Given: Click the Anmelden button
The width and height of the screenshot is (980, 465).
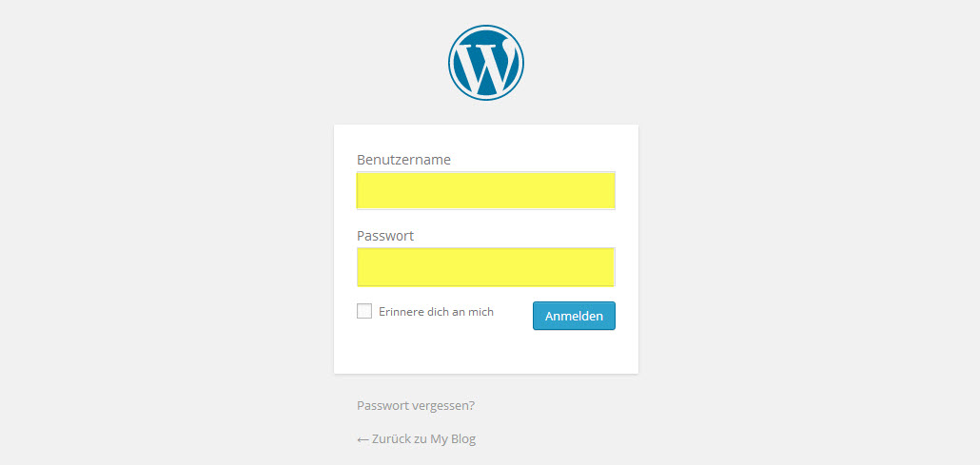Looking at the screenshot, I should point(574,316).
